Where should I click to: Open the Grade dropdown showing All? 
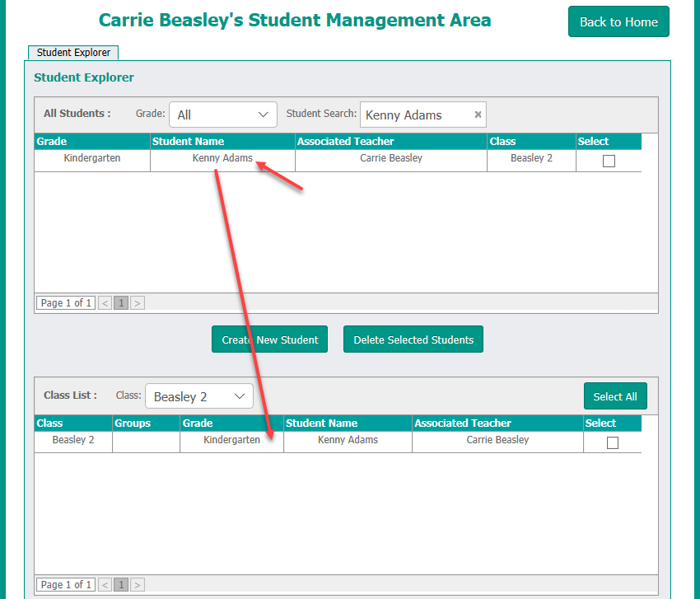point(223,115)
